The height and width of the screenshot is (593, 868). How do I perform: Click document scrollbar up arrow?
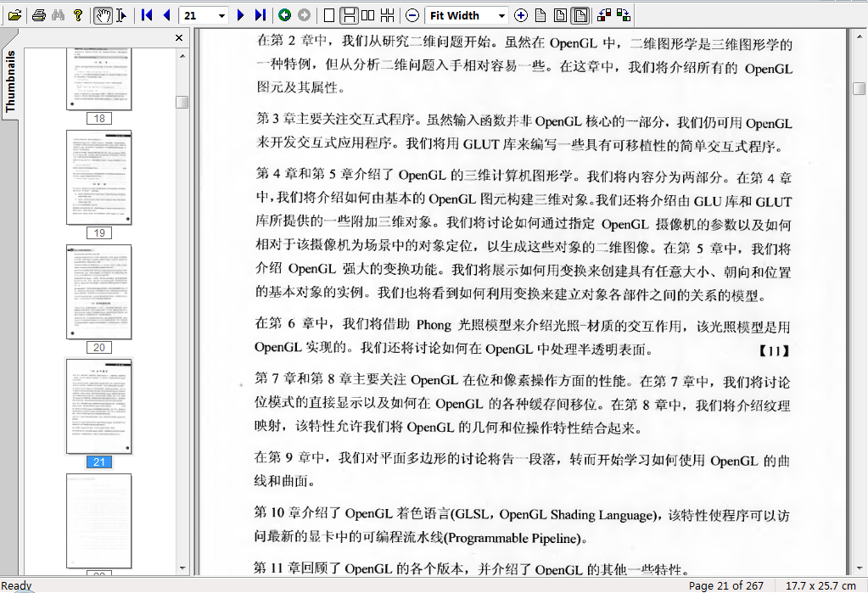point(860,36)
